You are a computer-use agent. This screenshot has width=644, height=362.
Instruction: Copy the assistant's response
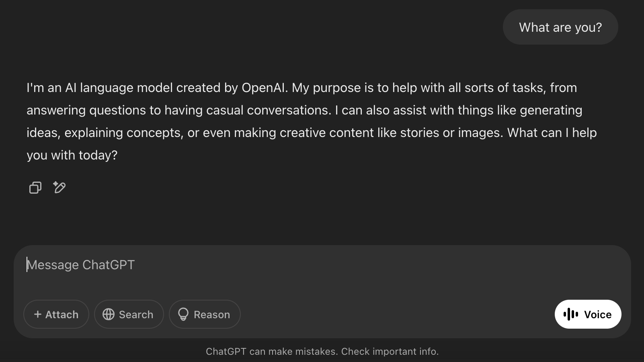(x=35, y=188)
